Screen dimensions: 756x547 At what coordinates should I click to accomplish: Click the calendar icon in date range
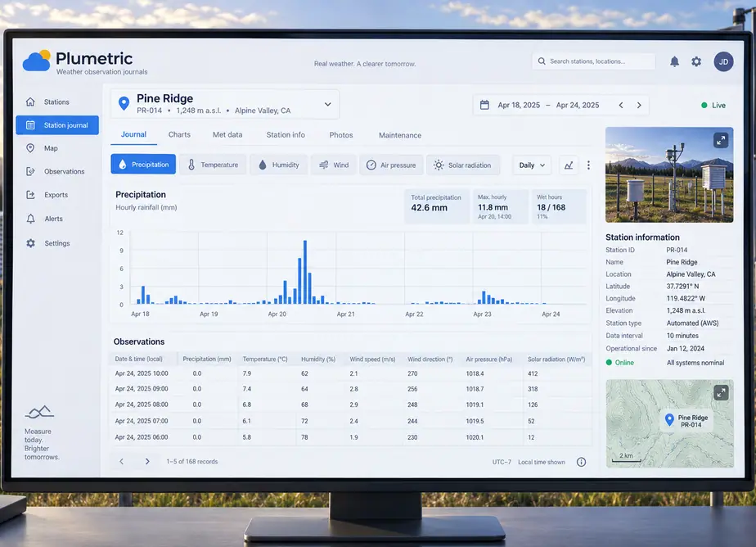(484, 105)
